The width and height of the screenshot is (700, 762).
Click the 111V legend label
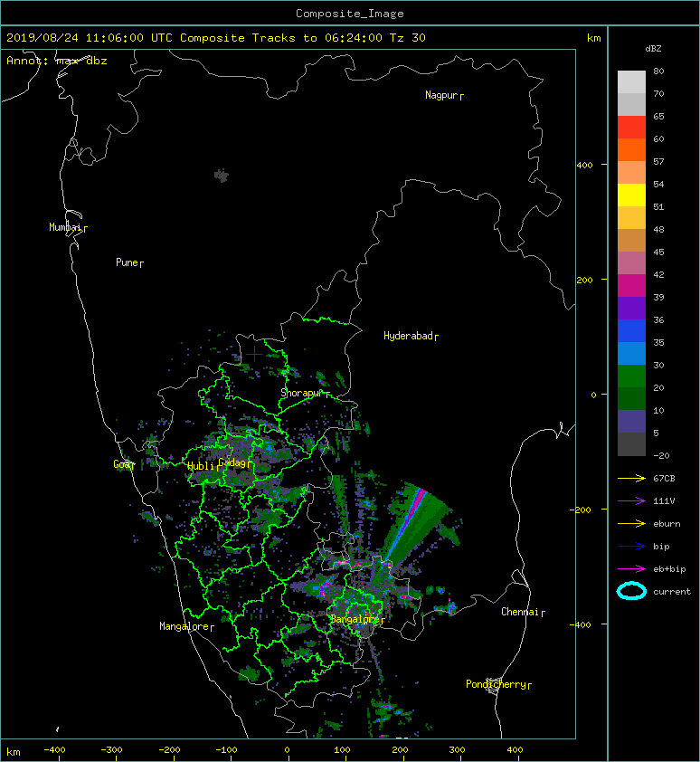pos(664,501)
